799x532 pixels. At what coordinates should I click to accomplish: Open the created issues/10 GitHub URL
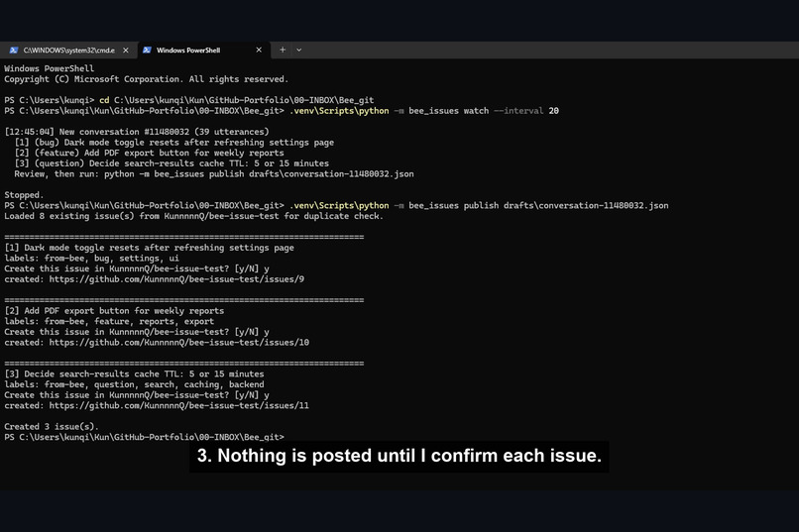click(178, 342)
